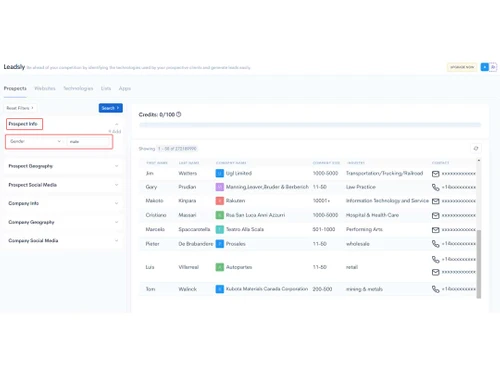Click the purple Manning, Leaver, Bruder & Berberich icon
Image resolution: width=500 pixels, height=375 pixels.
pyautogui.click(x=220, y=187)
